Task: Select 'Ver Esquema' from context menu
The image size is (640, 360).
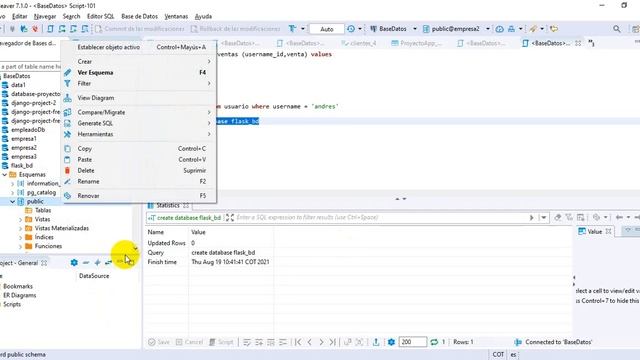Action: tap(139, 72)
